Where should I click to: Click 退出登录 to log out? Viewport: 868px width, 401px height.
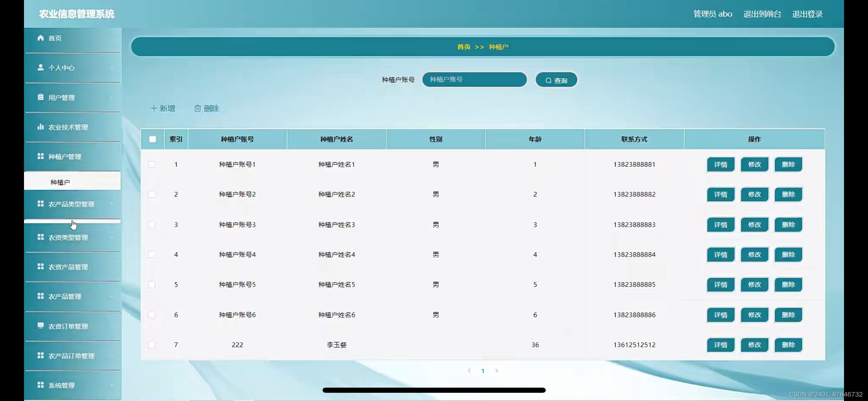(x=807, y=14)
